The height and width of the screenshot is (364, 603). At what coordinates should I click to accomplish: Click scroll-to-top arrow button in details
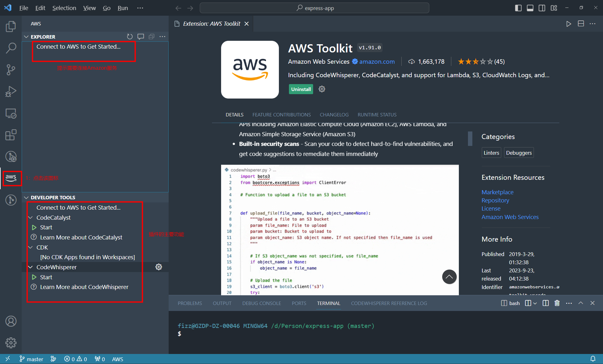pos(449,277)
